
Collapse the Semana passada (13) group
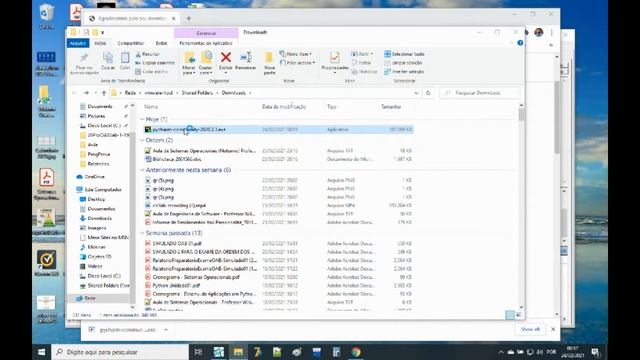pos(142,233)
